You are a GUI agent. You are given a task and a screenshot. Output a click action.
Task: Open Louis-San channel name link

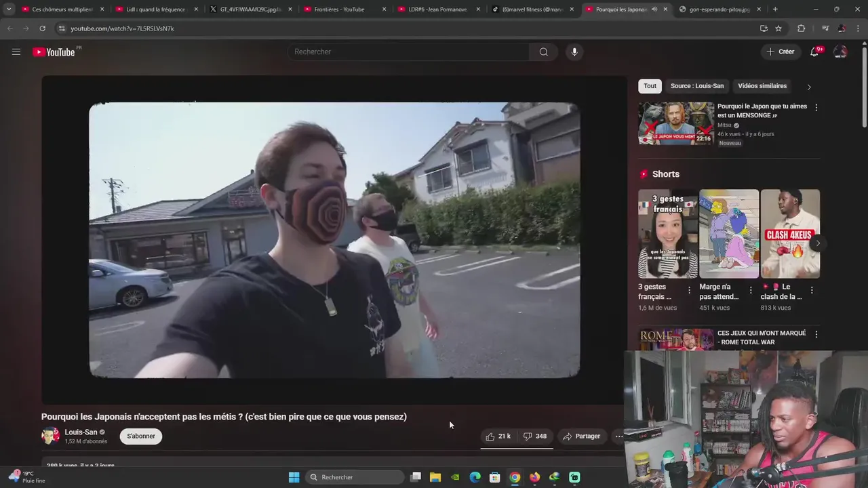[81, 432]
